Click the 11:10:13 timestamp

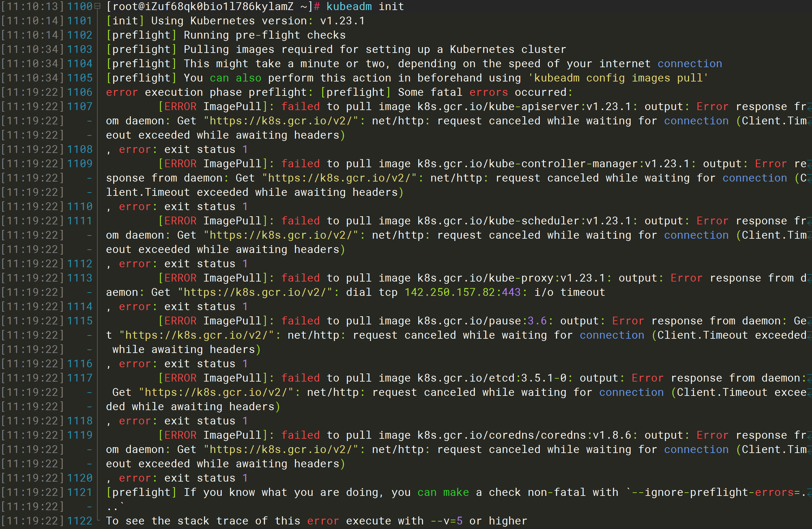32,6
